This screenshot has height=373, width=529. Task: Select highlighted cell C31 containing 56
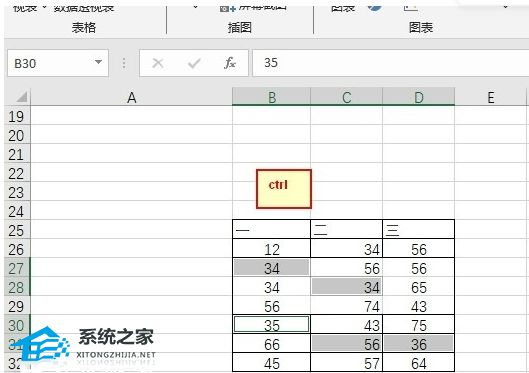point(346,344)
